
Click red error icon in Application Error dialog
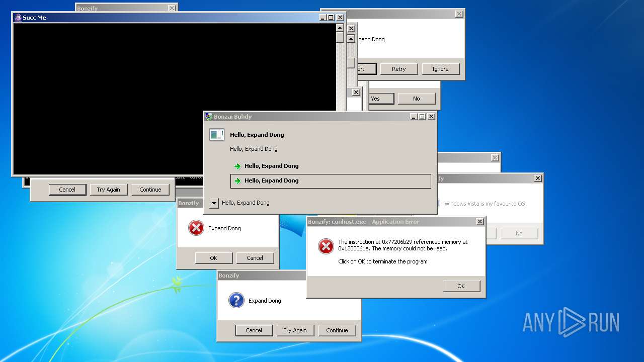point(326,246)
